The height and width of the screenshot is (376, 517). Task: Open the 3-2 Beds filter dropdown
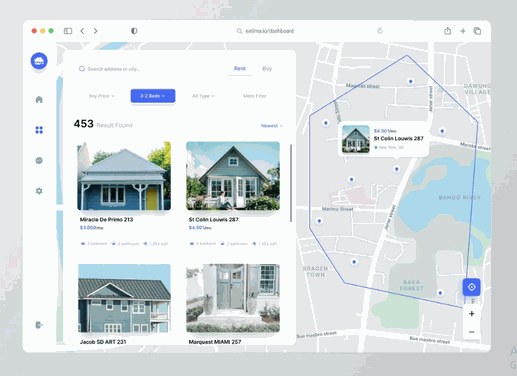click(153, 96)
